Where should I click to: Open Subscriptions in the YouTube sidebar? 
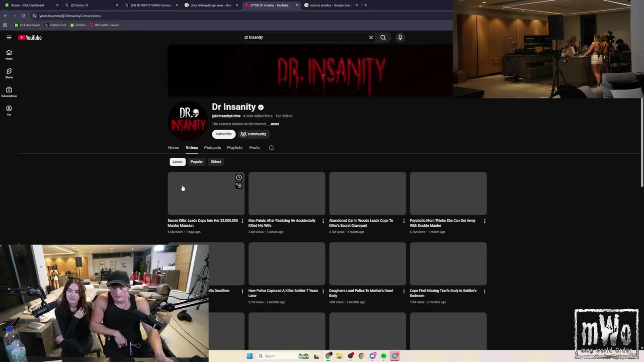pos(9,92)
